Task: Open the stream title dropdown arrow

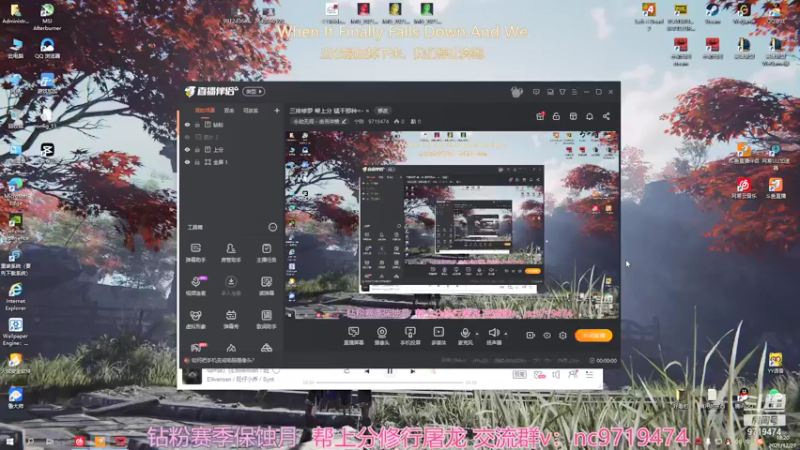Action: tap(367, 111)
